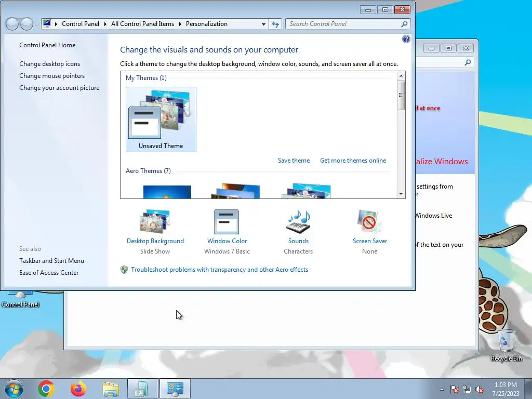The height and width of the screenshot is (399, 532).
Task: Click Change your account picture link
Action: click(x=59, y=87)
